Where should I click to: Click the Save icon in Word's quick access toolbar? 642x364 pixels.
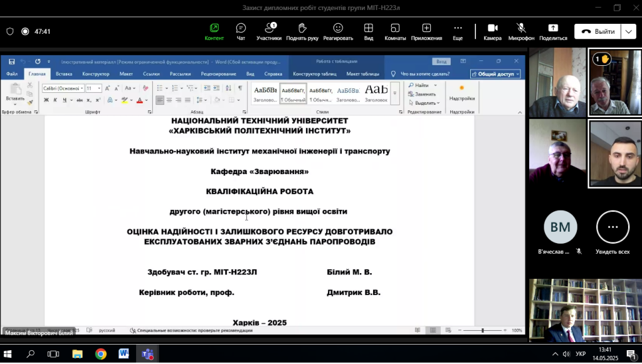click(x=11, y=61)
